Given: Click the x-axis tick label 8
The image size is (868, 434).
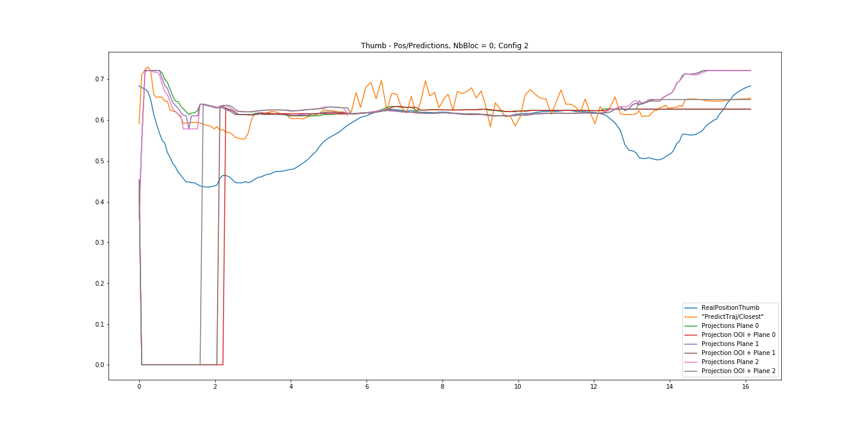Looking at the screenshot, I should (442, 388).
